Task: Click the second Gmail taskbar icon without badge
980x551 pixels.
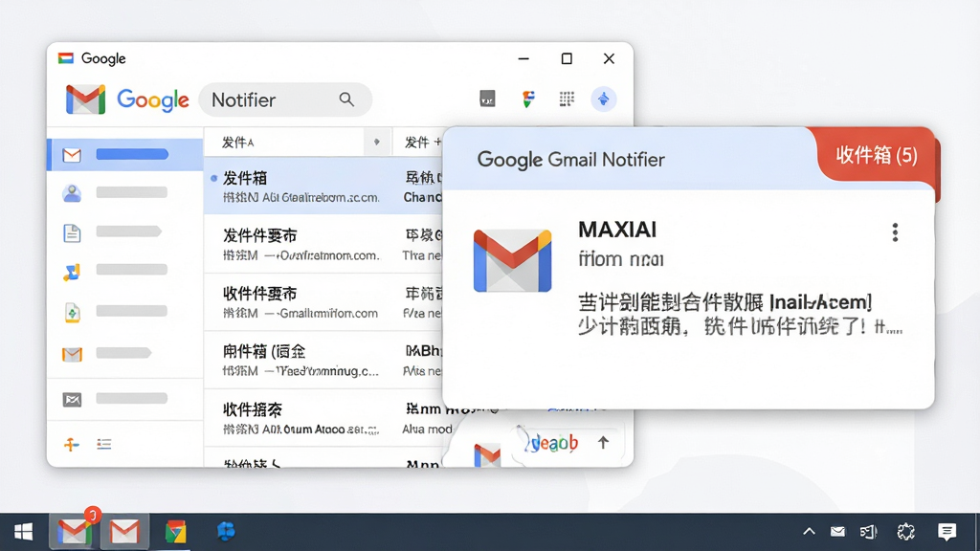Action: (124, 532)
